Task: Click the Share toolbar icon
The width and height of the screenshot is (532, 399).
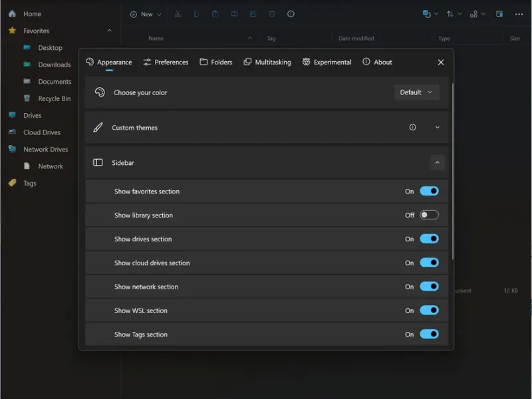Action: pyautogui.click(x=253, y=14)
